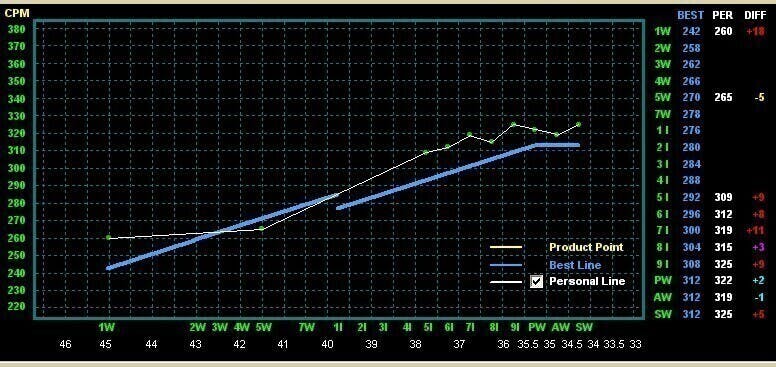Click the white Personal Line legend sample

coord(506,282)
